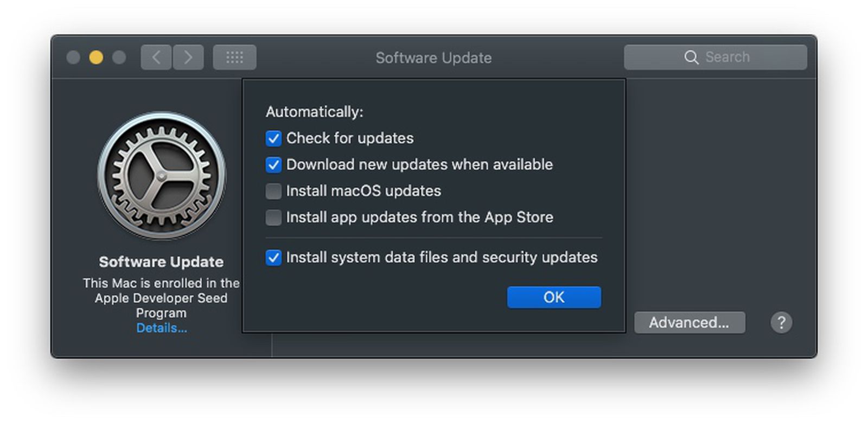
Task: Click the Apple Developer Seed Program text
Action: [x=161, y=298]
